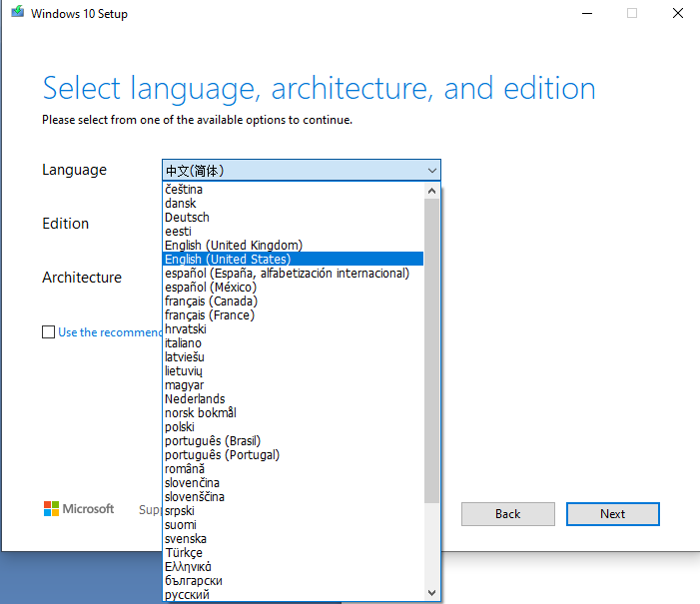The height and width of the screenshot is (604, 700).
Task: Pick latviešu in the dropdown list
Action: pos(293,357)
